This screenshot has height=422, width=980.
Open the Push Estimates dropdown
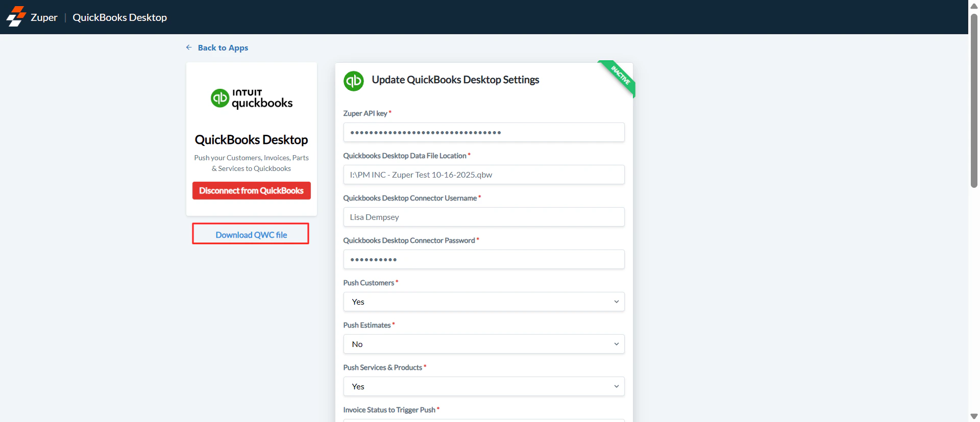484,344
